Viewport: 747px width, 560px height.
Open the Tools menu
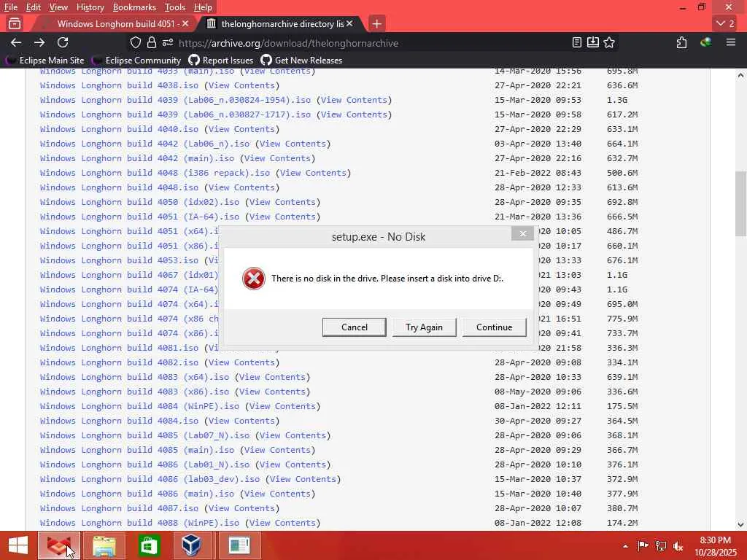[175, 7]
